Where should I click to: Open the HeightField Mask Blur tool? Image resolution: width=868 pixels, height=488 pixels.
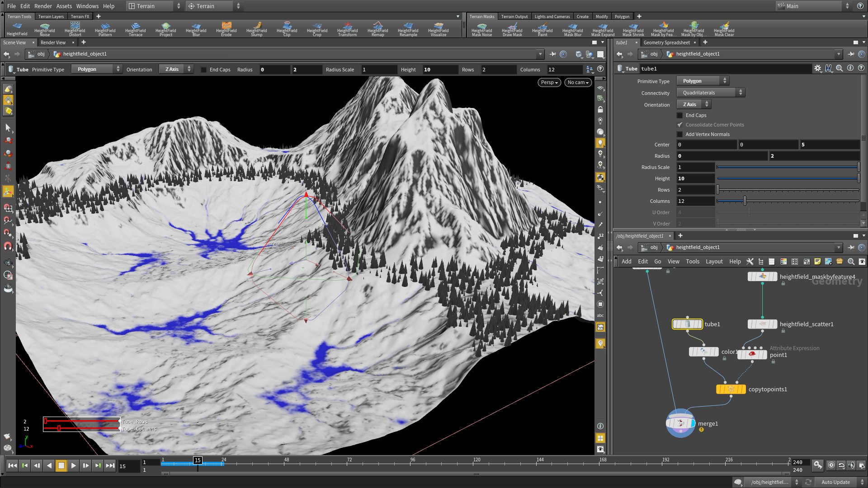[x=572, y=29]
